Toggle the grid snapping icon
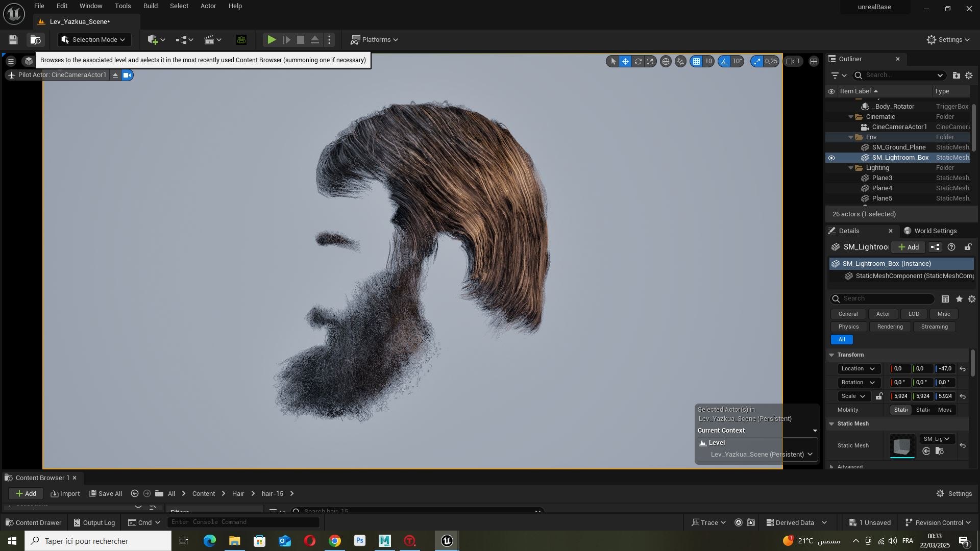 point(696,61)
